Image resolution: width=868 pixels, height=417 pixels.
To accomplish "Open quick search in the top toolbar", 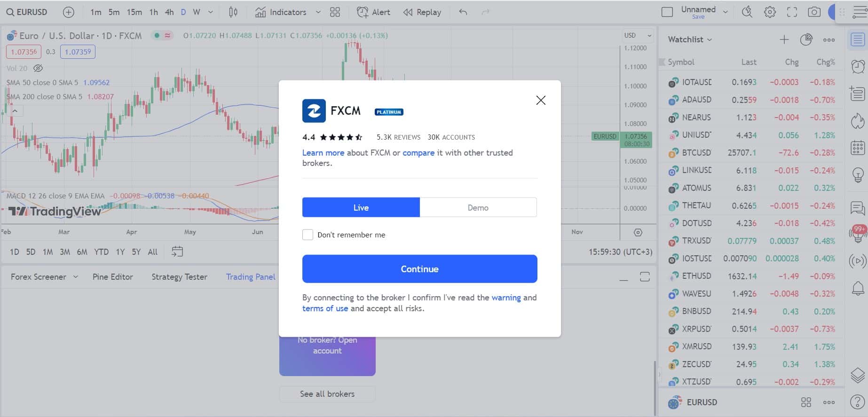I will click(x=747, y=12).
